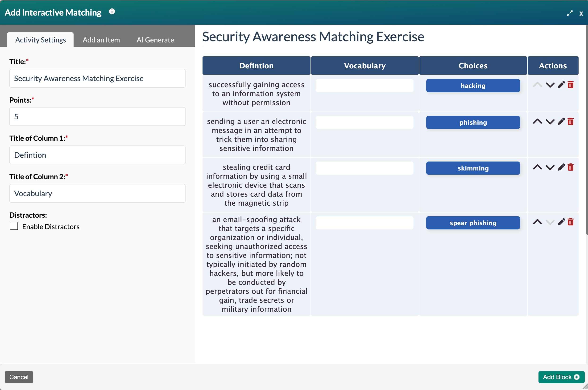Click the Title of Column 2 field
The width and height of the screenshot is (588, 390).
pyautogui.click(x=97, y=193)
